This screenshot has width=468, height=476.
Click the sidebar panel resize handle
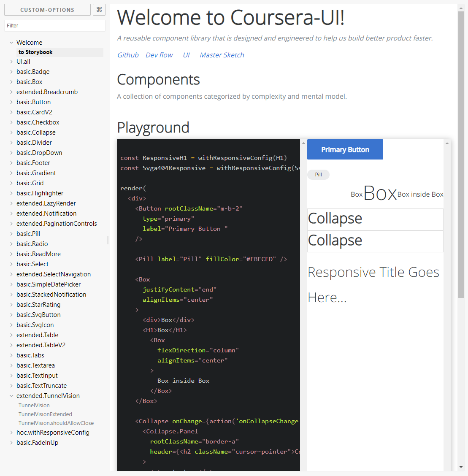(x=108, y=240)
